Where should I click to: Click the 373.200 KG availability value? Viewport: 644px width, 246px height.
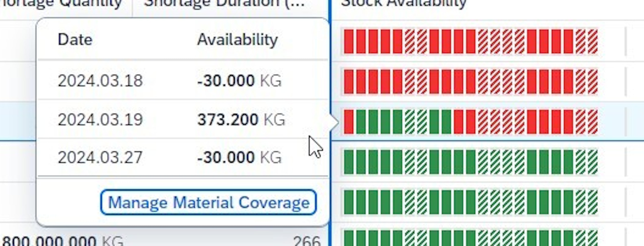pyautogui.click(x=241, y=119)
